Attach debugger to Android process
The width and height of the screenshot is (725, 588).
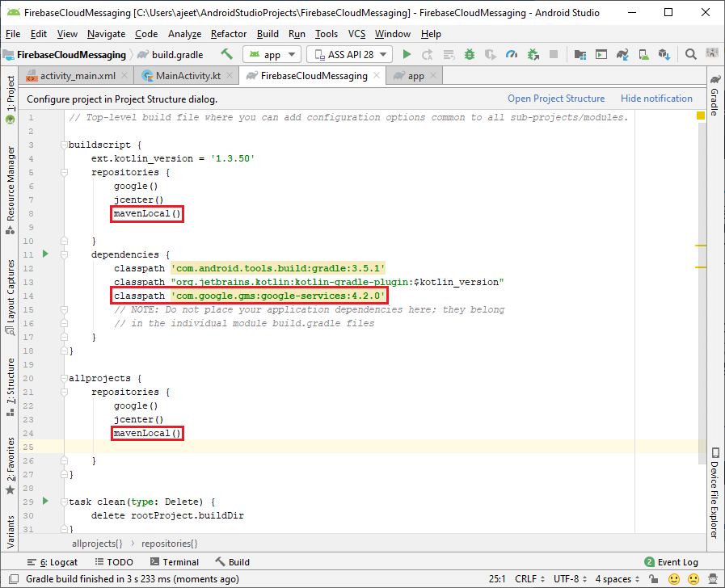point(533,54)
